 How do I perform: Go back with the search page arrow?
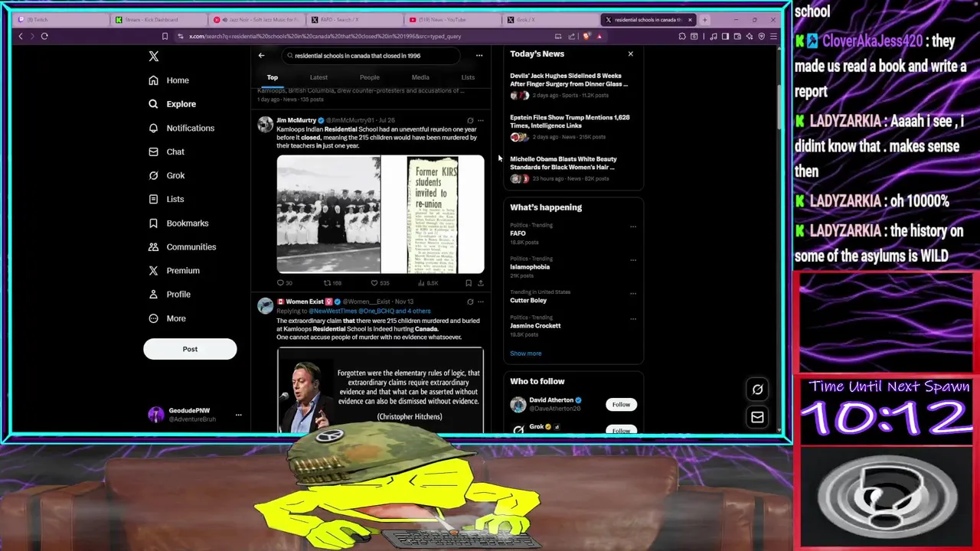[x=261, y=55]
